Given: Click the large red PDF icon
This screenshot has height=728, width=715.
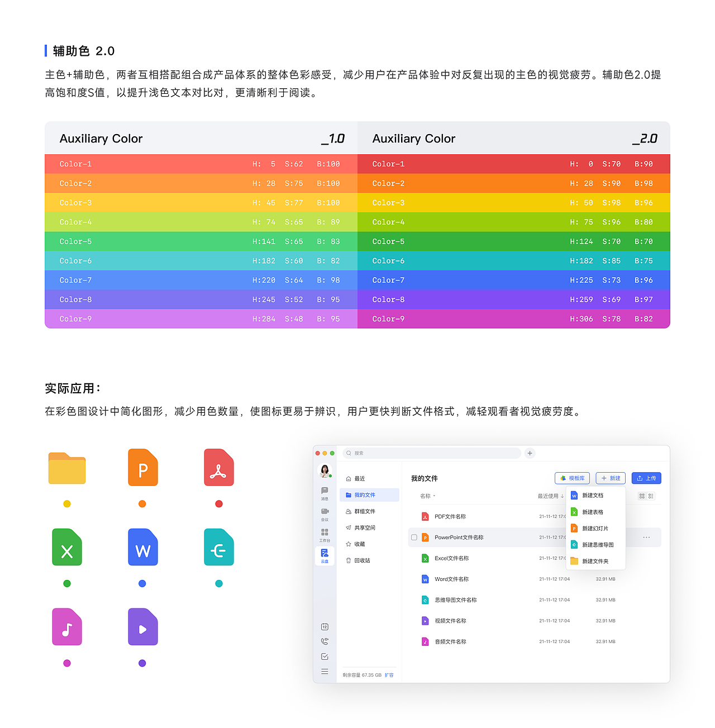Looking at the screenshot, I should [219, 468].
